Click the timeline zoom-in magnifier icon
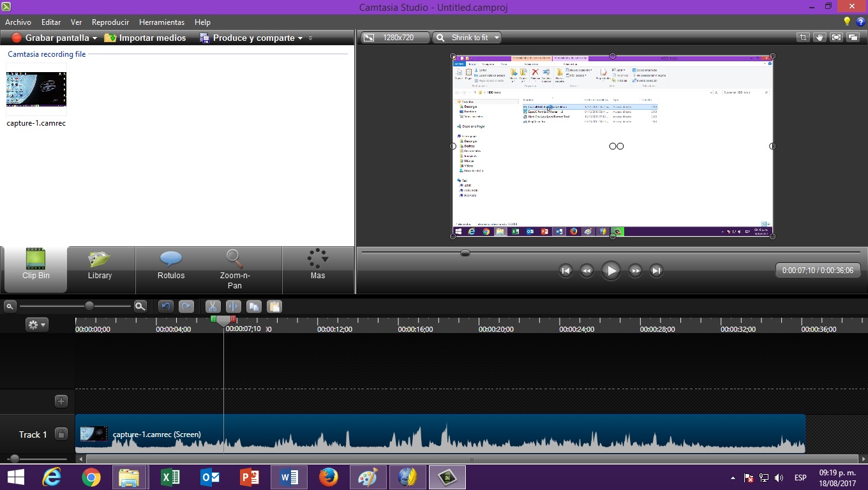Image resolution: width=868 pixels, height=490 pixels. pyautogui.click(x=140, y=307)
